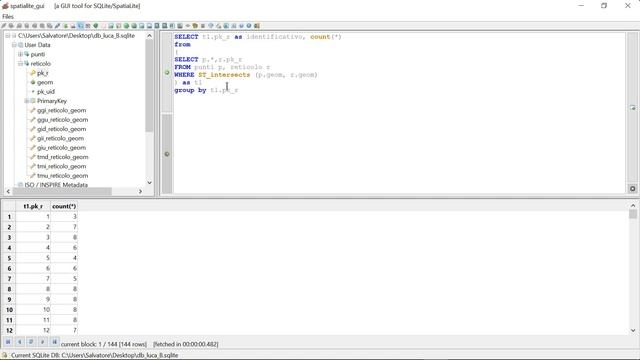Image resolution: width=640 pixels, height=360 pixels.
Task: Go to the next result block
Action: point(42,342)
